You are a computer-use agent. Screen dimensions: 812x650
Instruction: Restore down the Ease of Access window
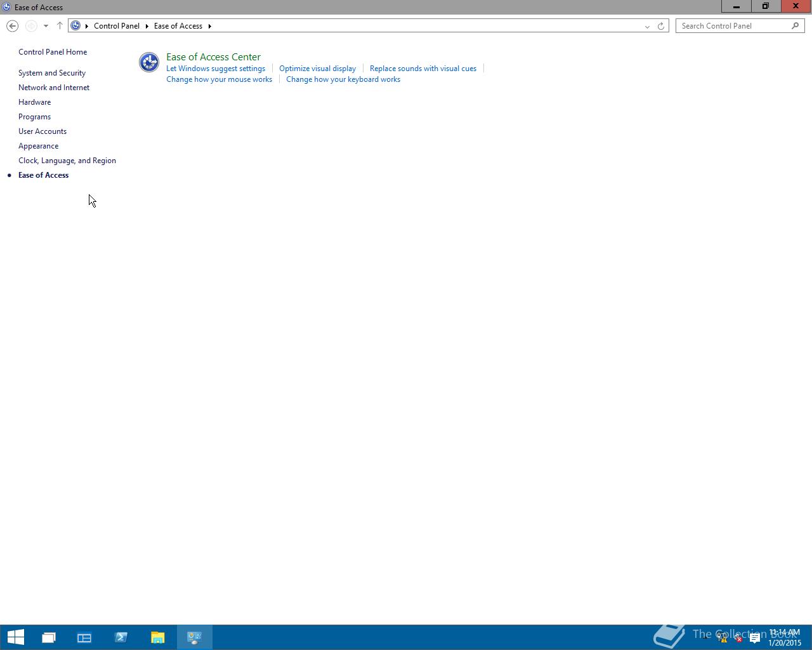click(766, 6)
